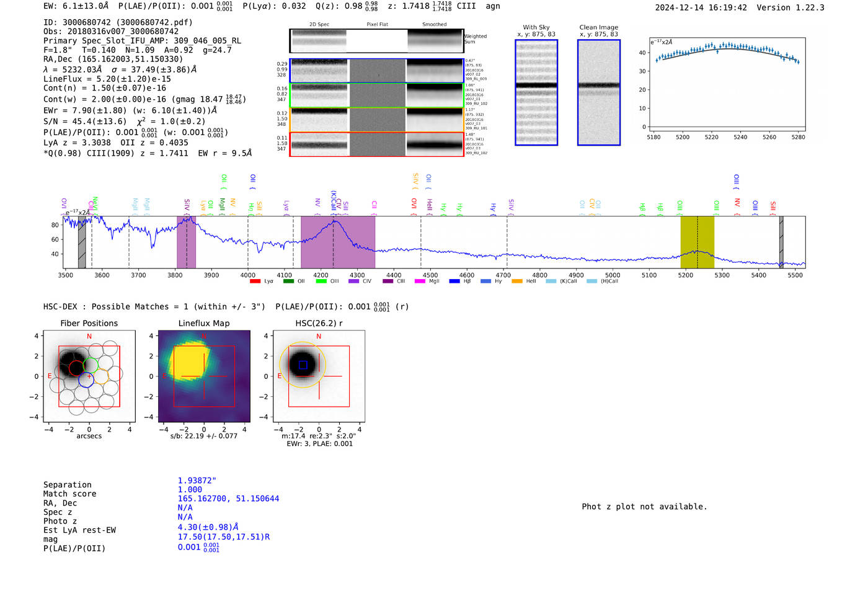The width and height of the screenshot is (868, 591).
Task: Click the 'Version 1.22.3' label
Action: click(790, 8)
